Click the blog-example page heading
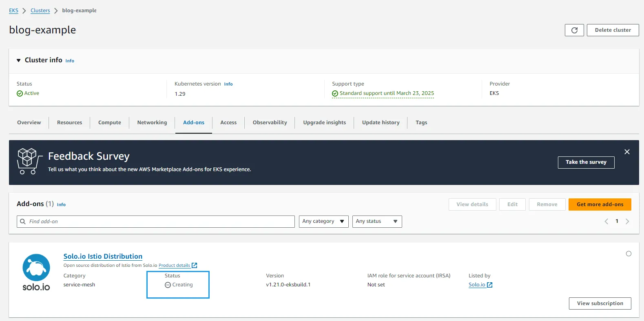The width and height of the screenshot is (644, 321). 42,30
